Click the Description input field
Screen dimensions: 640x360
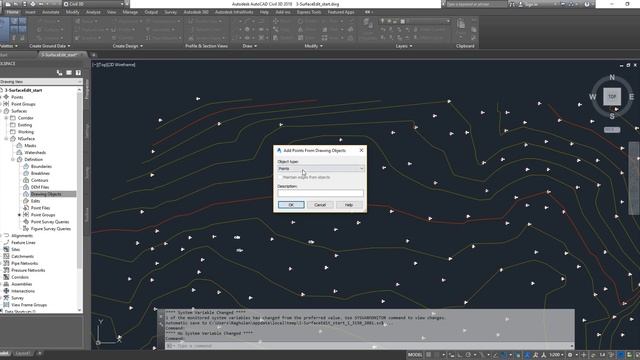point(320,193)
